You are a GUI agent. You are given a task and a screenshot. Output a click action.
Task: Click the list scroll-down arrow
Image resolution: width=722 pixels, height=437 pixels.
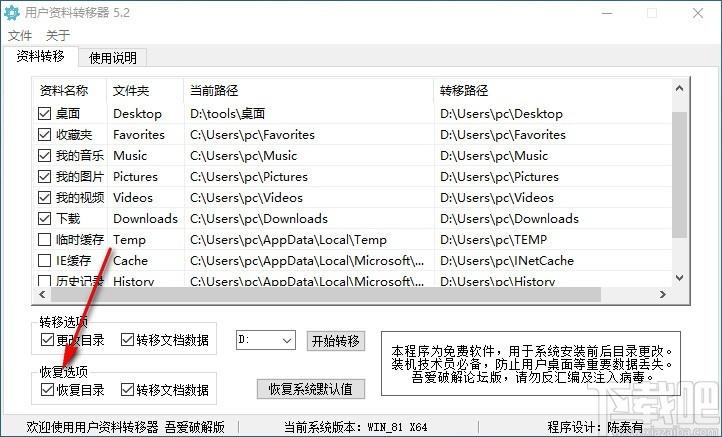pos(680,278)
